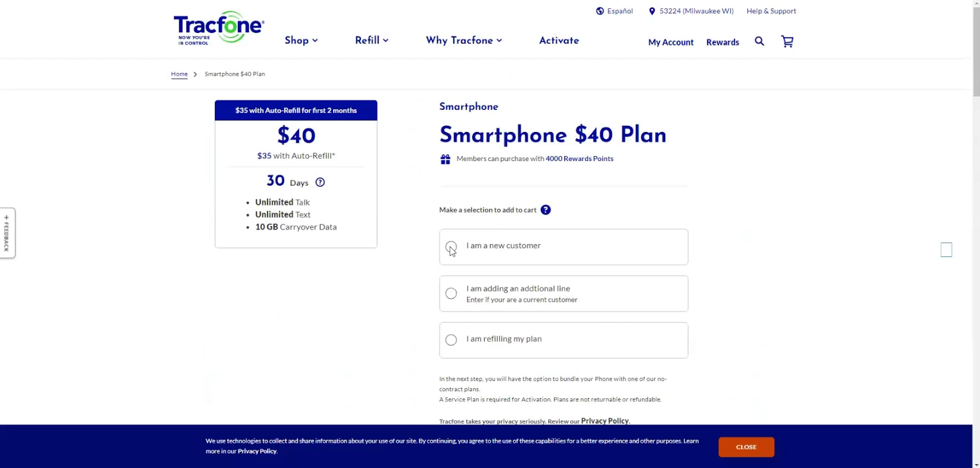Select the additional line radio button

451,294
